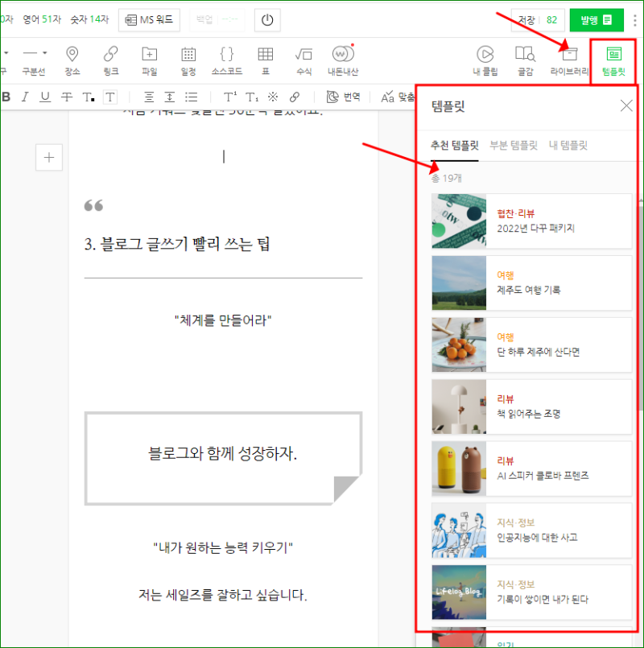The height and width of the screenshot is (648, 644).
Task: Insert a 링크 link
Action: coord(111,60)
